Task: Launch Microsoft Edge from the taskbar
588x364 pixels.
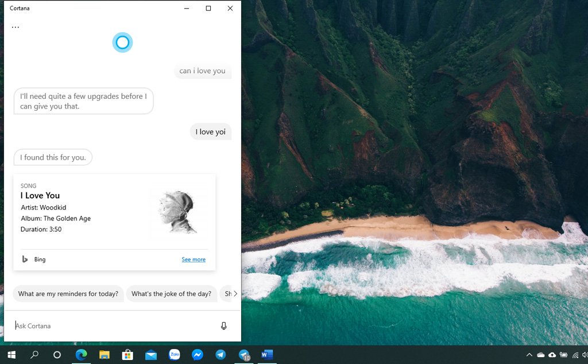Action: 81,355
